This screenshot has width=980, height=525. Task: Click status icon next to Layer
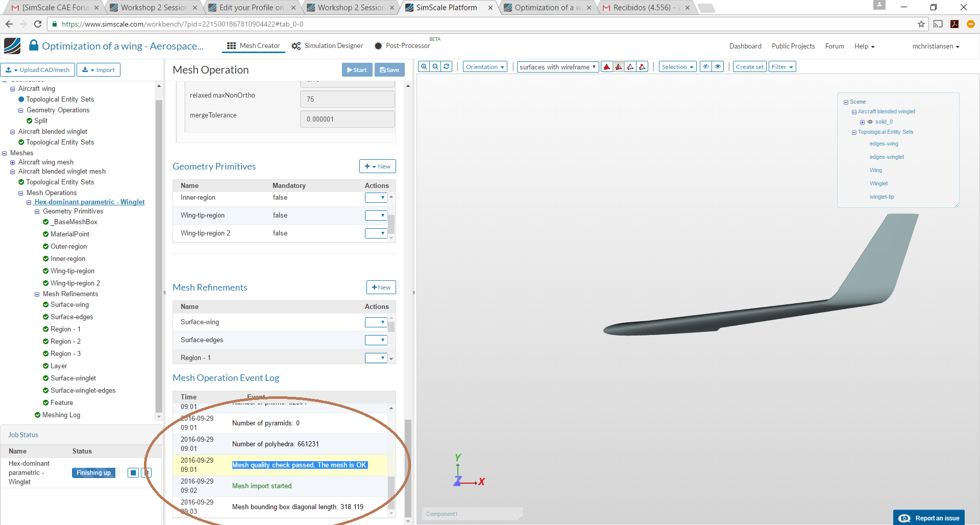(46, 366)
